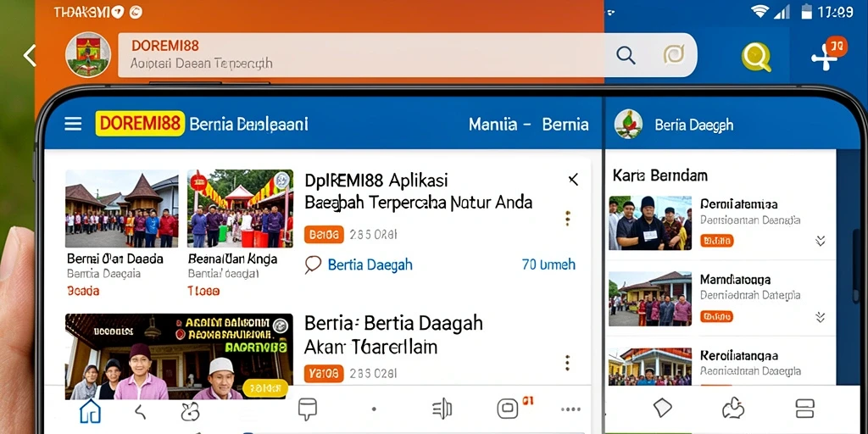Open three-dot menu of Akan Tbarerllam card
This screenshot has height=434, width=868.
[x=567, y=363]
